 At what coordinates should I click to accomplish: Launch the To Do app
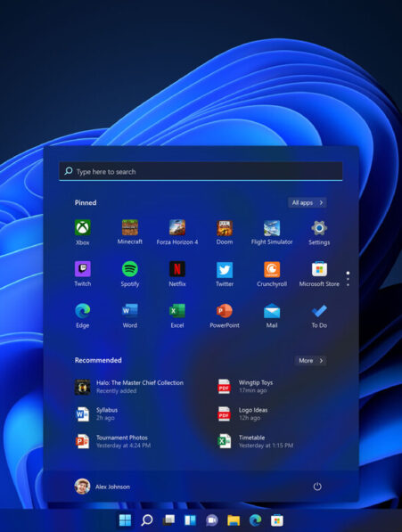pos(319,315)
